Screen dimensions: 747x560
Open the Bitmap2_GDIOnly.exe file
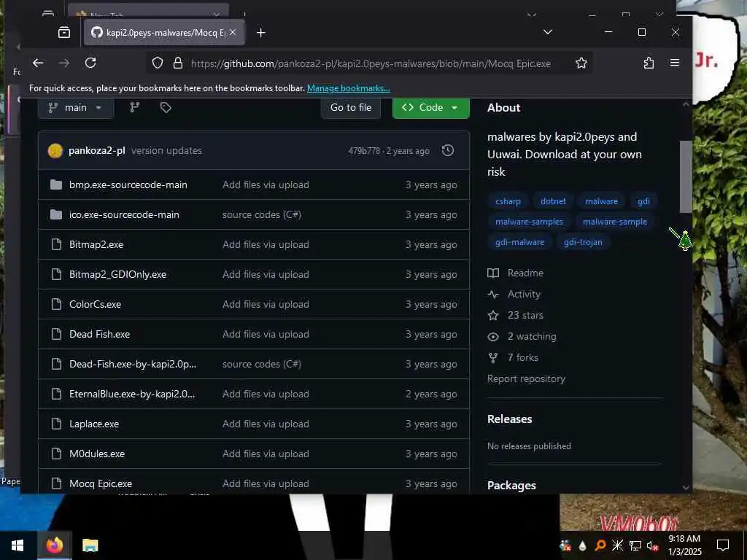pos(117,275)
